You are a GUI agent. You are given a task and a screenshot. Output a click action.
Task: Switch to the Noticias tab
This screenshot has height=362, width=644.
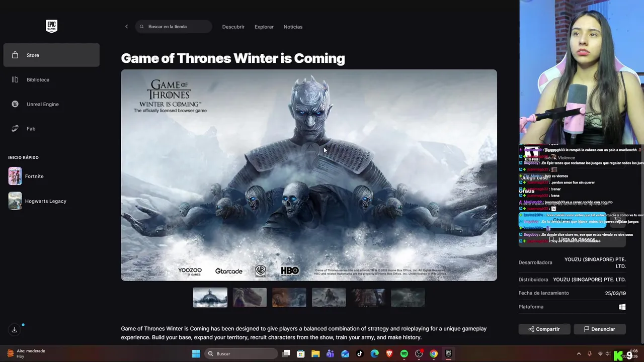tap(293, 27)
